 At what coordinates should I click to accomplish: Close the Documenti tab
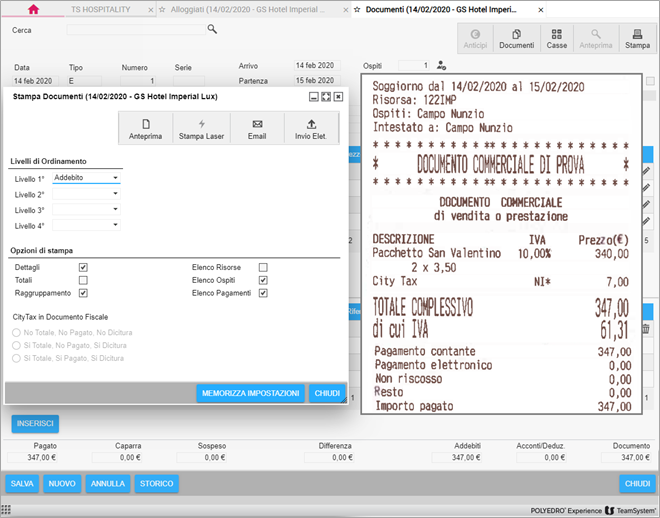point(541,10)
